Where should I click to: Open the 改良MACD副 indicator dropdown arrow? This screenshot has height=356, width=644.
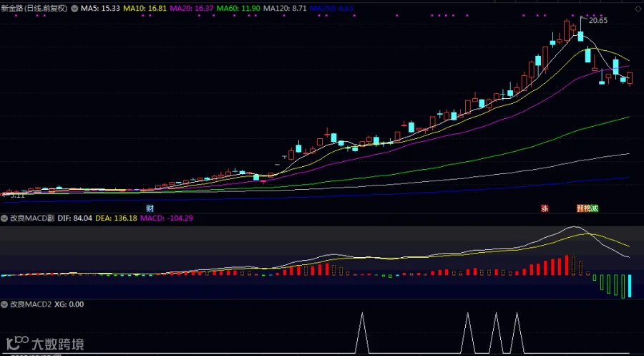(x=4, y=218)
